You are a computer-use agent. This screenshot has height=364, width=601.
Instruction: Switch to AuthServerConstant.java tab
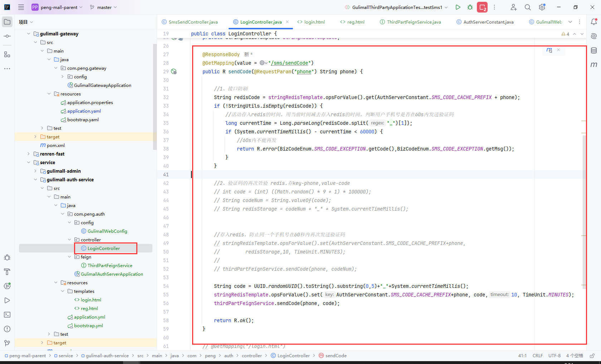point(485,22)
